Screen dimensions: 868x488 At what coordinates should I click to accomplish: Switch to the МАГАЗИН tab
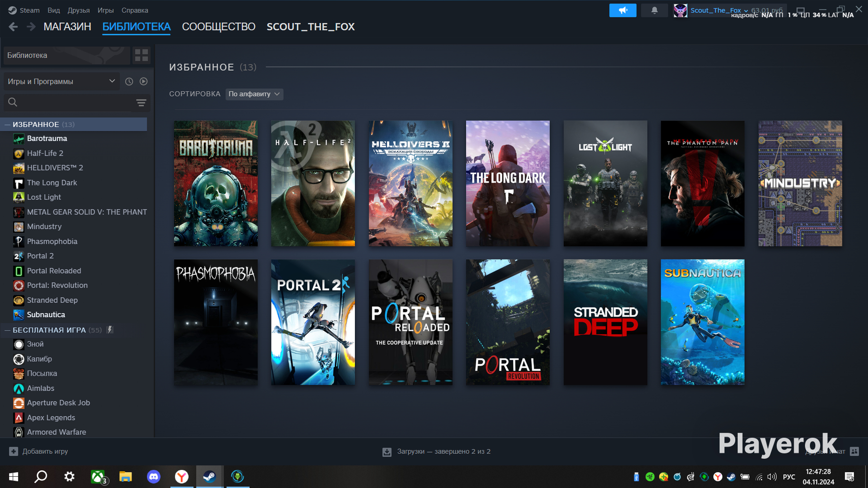(67, 27)
